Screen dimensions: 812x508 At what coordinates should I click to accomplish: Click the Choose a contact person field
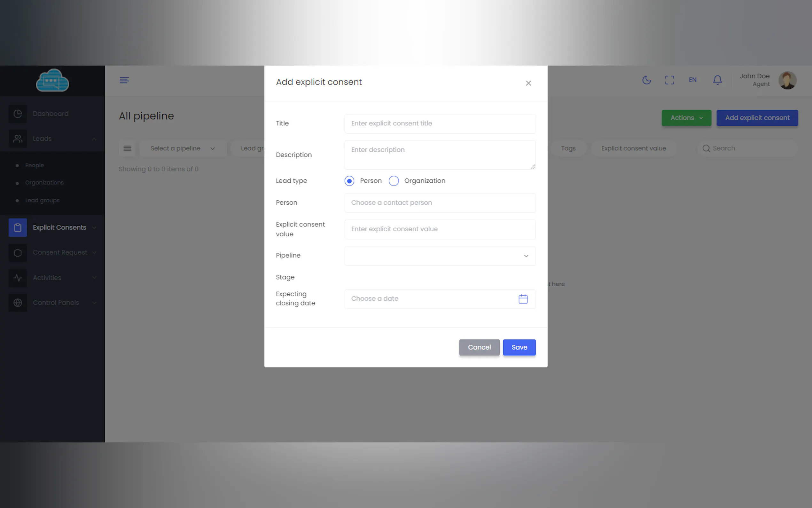point(440,202)
